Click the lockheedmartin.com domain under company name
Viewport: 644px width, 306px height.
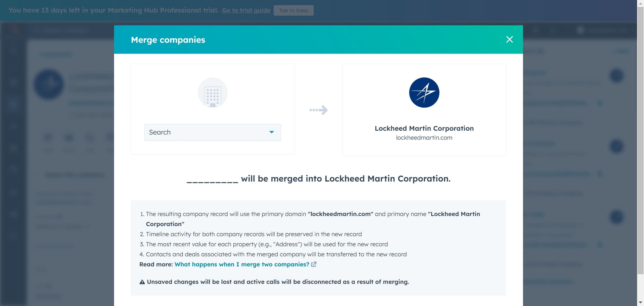coord(424,138)
